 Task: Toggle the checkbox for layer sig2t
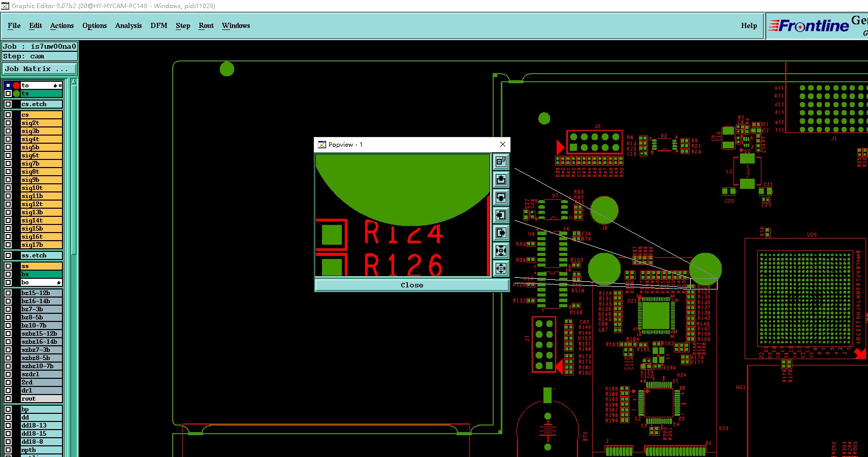pos(8,123)
